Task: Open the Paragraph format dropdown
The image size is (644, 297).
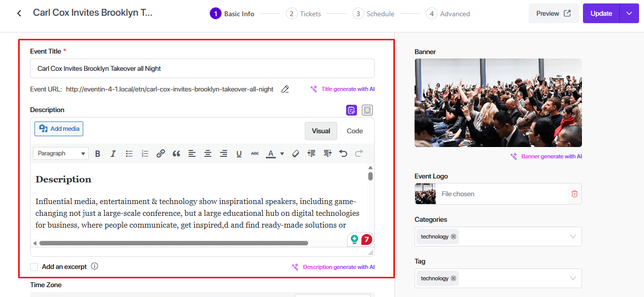Action: click(61, 153)
